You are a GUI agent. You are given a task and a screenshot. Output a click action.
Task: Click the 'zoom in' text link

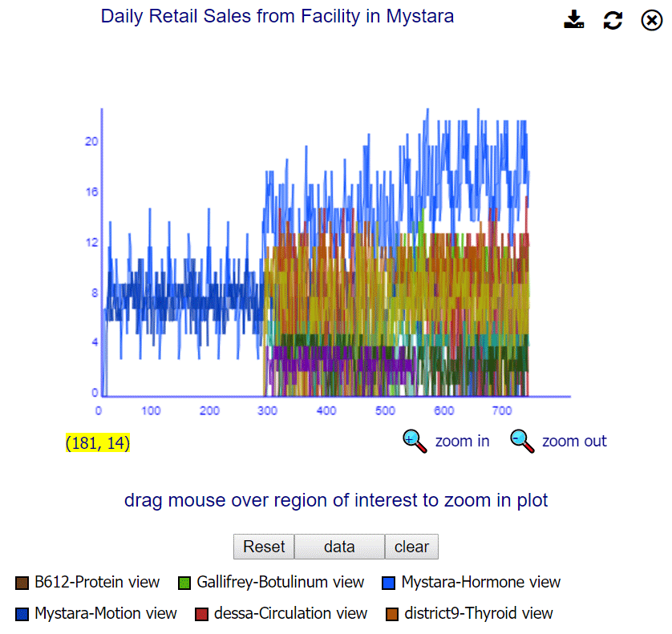462,441
